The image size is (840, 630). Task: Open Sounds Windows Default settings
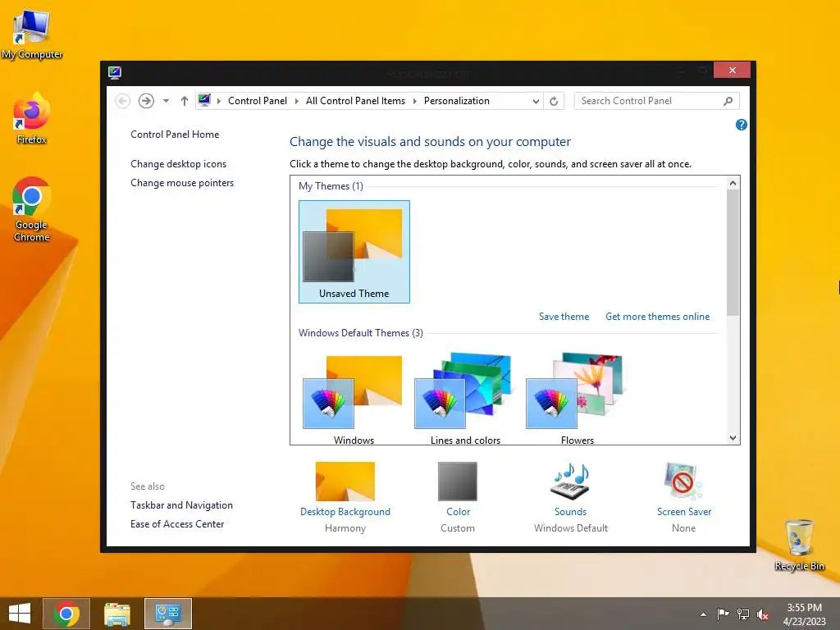coord(571,497)
